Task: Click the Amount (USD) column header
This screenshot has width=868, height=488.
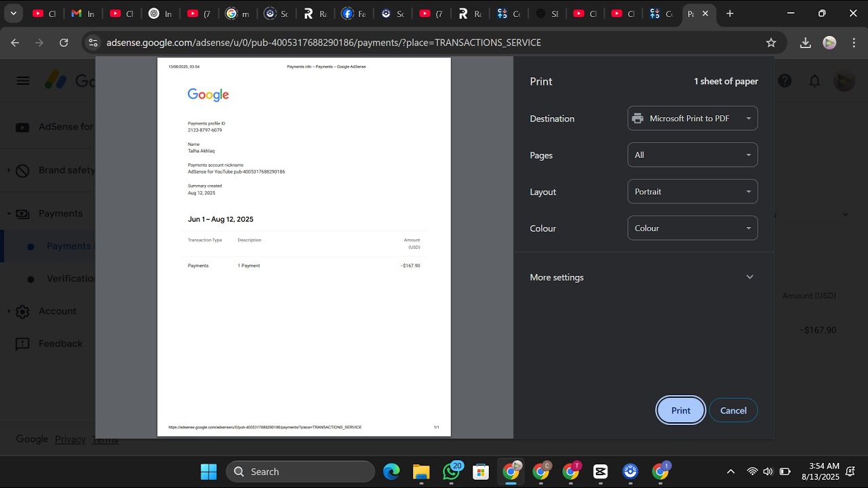Action: click(x=809, y=296)
